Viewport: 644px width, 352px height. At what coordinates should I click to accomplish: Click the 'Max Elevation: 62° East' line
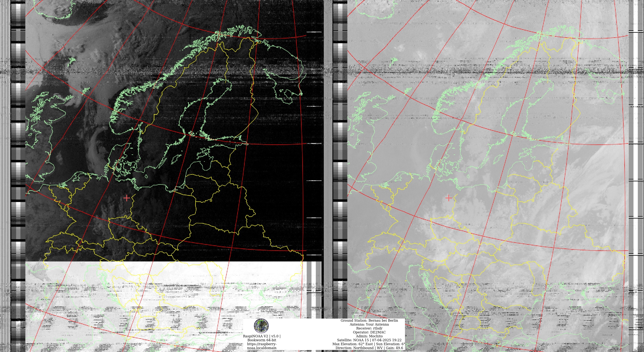(x=369, y=344)
